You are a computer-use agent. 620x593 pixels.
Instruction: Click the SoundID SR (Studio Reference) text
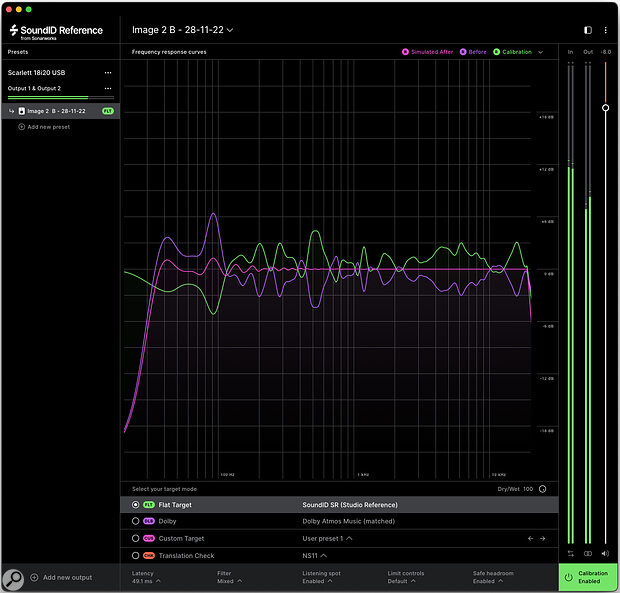point(350,505)
